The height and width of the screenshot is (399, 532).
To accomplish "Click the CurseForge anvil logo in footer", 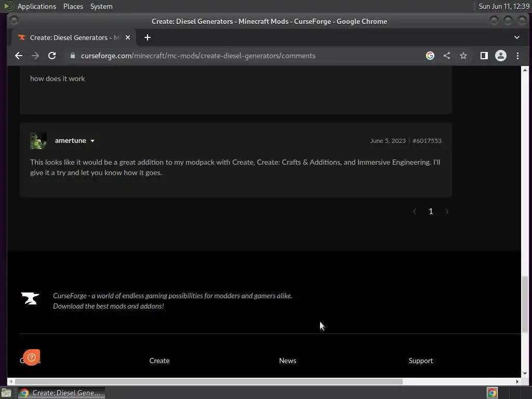I will tap(30, 299).
